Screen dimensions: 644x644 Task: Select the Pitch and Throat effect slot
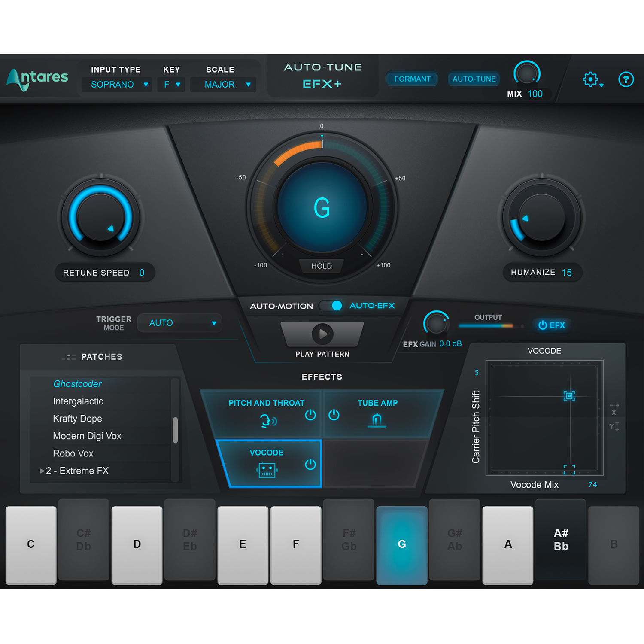[262, 414]
